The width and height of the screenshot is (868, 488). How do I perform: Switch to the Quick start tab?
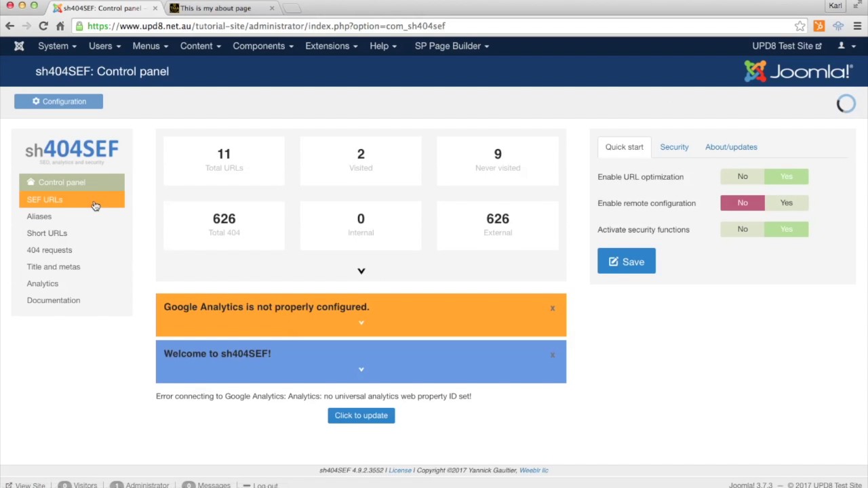625,147
